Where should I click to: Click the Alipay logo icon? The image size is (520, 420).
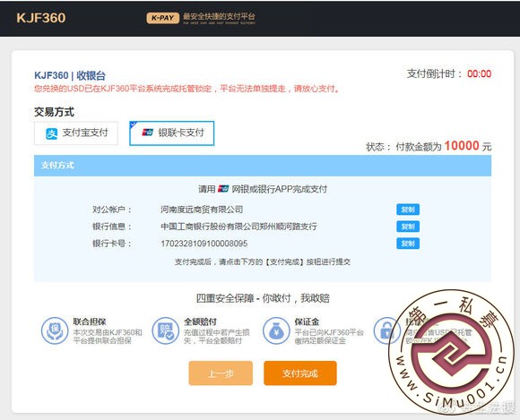click(51, 133)
